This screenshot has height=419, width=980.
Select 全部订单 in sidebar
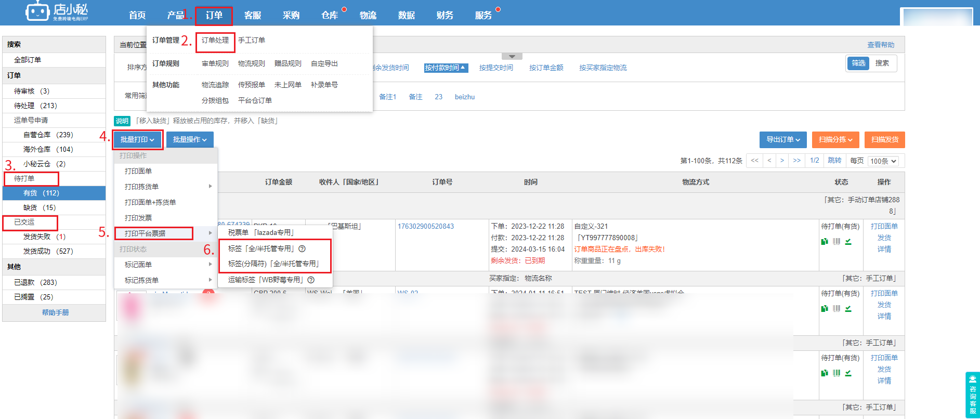click(54, 60)
